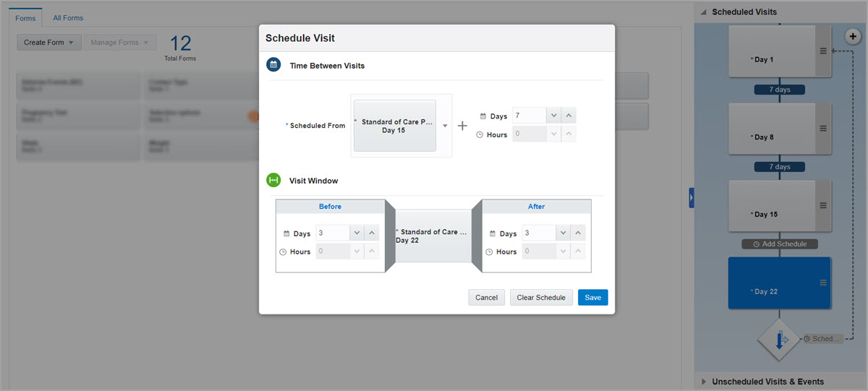Viewport: 868px width, 391px height.
Task: Switch to the All Forms tab
Action: 68,18
